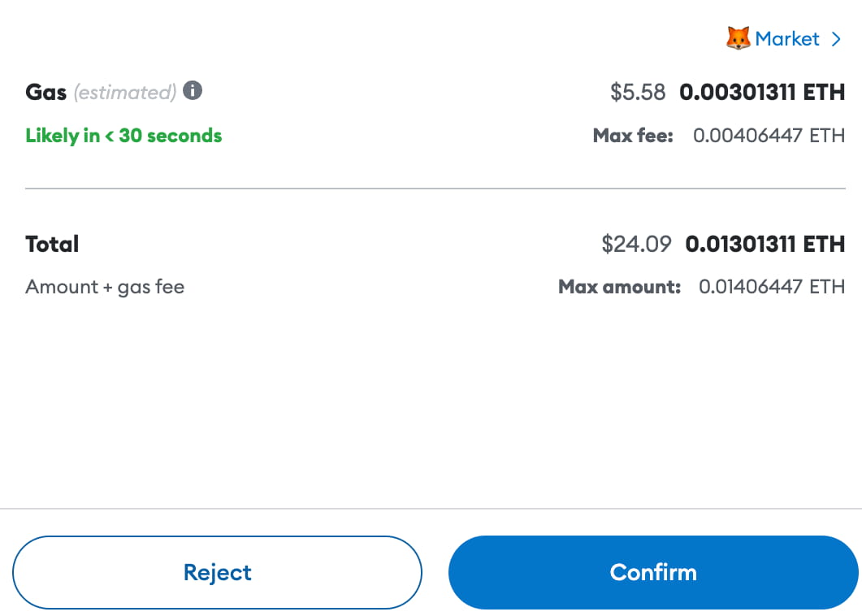The image size is (862, 616).
Task: Select the $24.09 total fiat value
Action: 636,244
